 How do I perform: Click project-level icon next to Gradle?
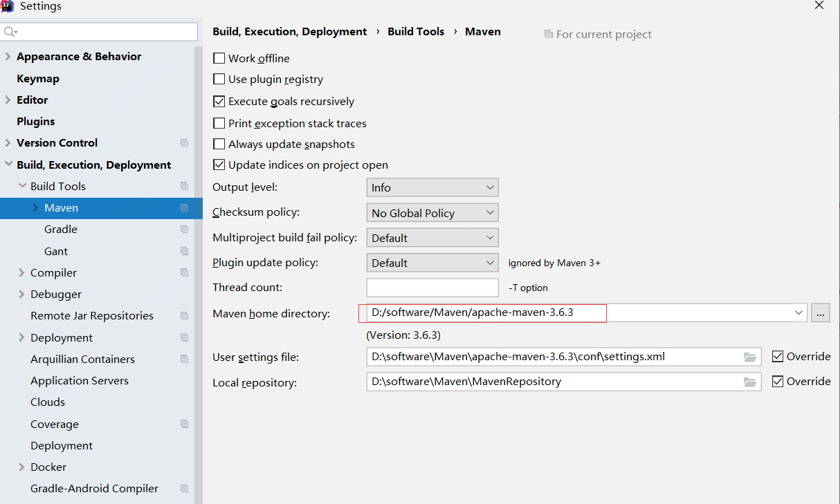click(184, 229)
